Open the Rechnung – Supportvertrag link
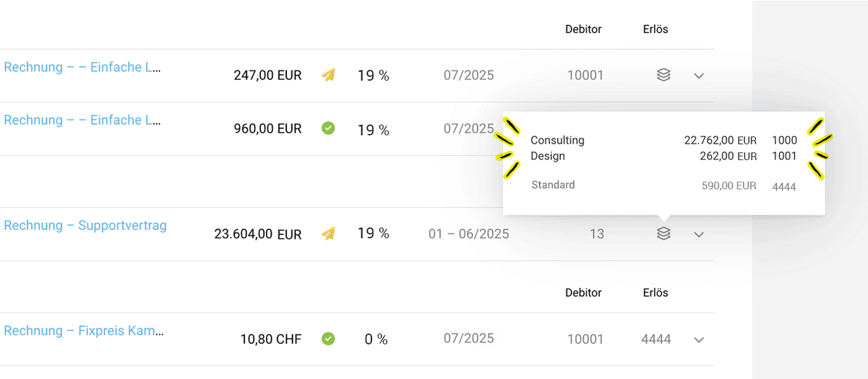This screenshot has height=379, width=868. [85, 225]
